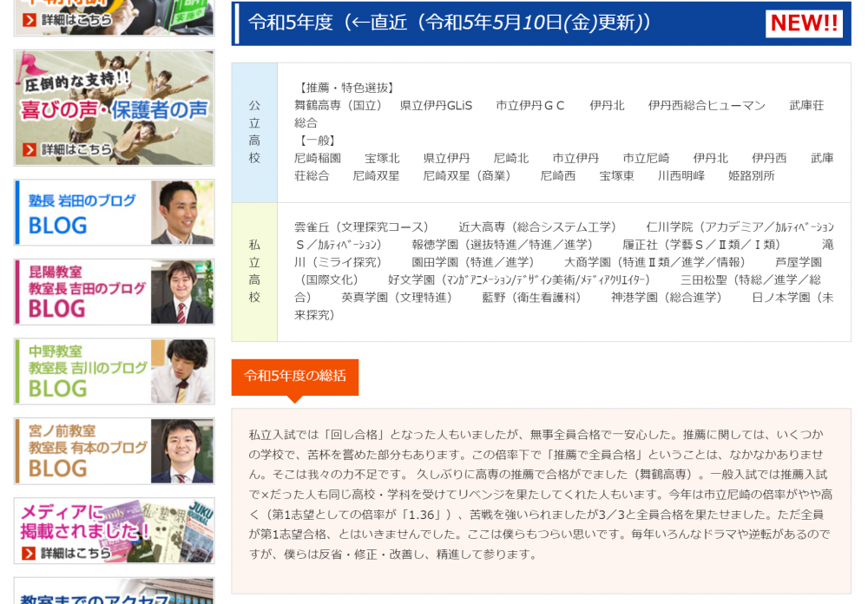
Task: Click 塾長 岩田's portrait photo
Action: pos(181,213)
